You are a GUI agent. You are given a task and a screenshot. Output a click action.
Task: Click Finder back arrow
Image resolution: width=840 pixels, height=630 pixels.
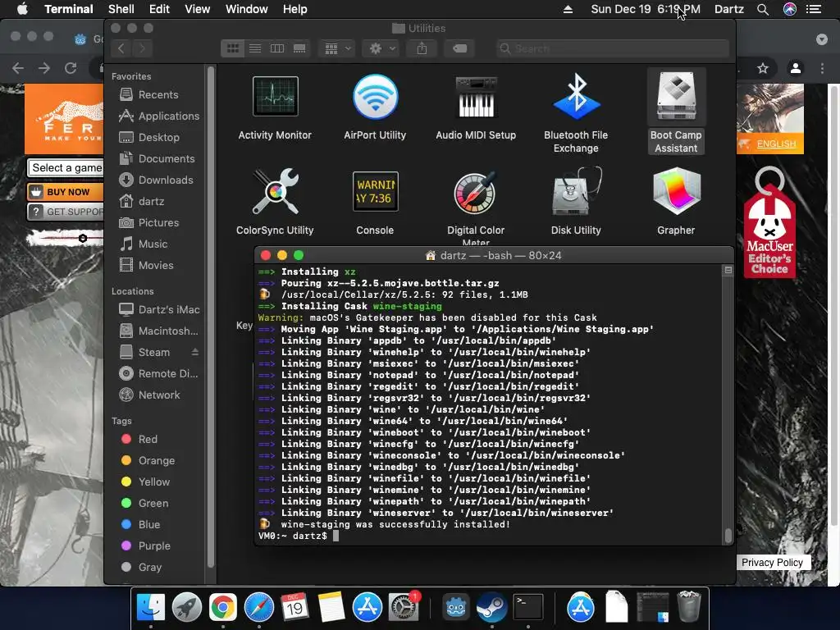[x=121, y=48]
